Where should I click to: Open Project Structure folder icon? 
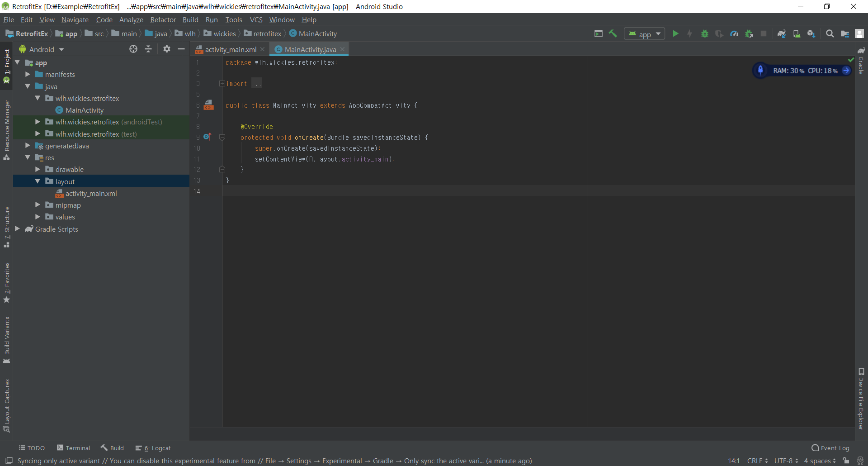click(x=845, y=33)
